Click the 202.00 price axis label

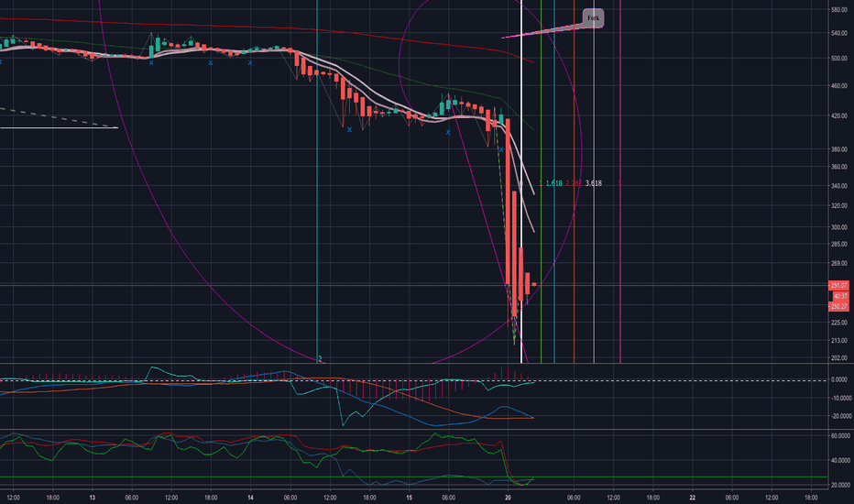838,358
